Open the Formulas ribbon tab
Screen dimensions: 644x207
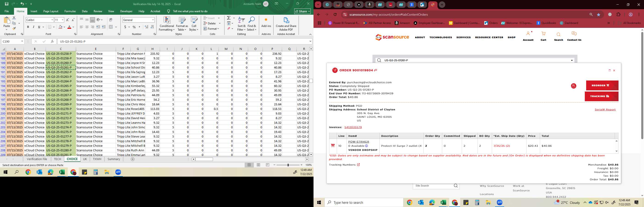[70, 11]
